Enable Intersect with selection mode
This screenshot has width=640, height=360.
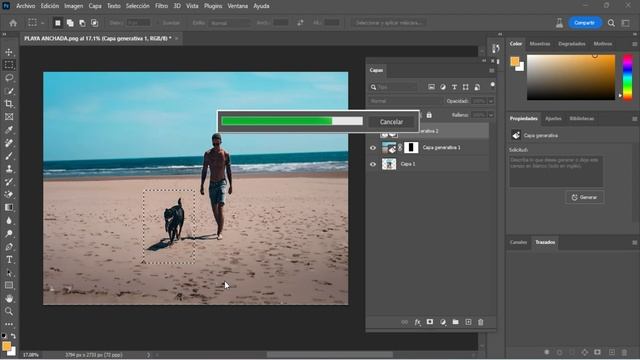[x=94, y=23]
